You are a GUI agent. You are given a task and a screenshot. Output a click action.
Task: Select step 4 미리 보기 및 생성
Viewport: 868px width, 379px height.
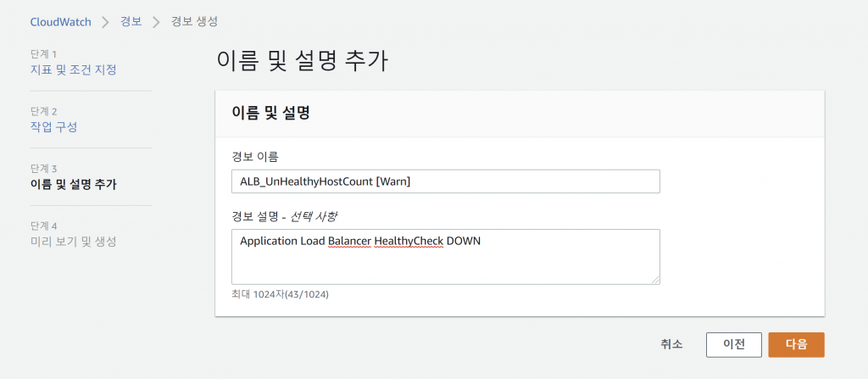[x=73, y=242]
